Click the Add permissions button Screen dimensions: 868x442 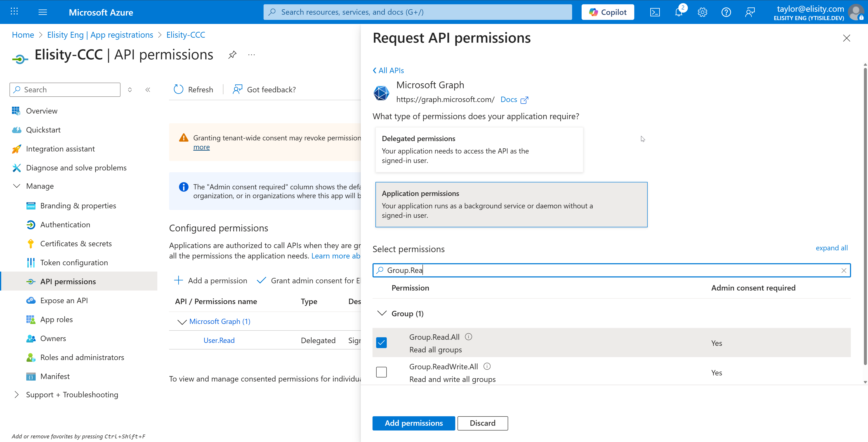pos(413,423)
